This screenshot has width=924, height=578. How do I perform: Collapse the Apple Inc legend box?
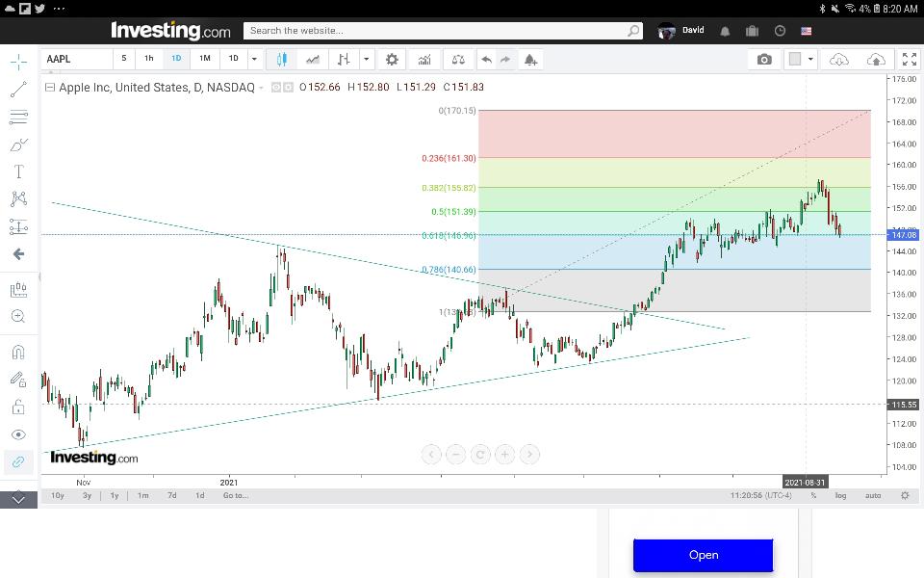pyautogui.click(x=50, y=88)
